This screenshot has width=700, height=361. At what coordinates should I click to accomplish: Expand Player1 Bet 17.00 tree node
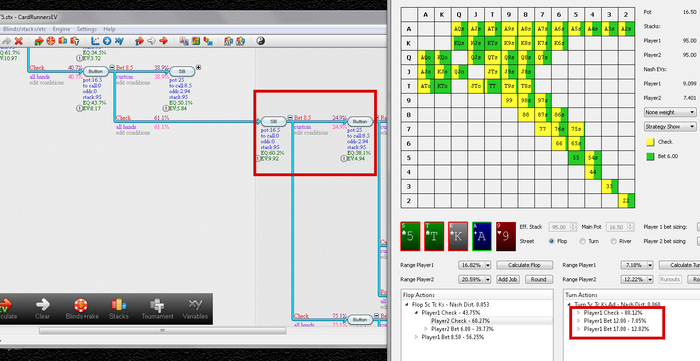tap(579, 329)
